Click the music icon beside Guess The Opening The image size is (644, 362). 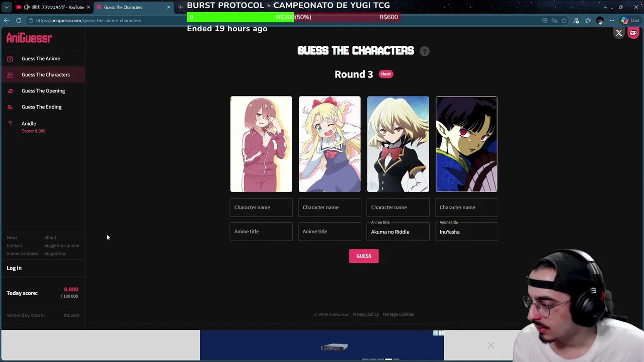10,91
